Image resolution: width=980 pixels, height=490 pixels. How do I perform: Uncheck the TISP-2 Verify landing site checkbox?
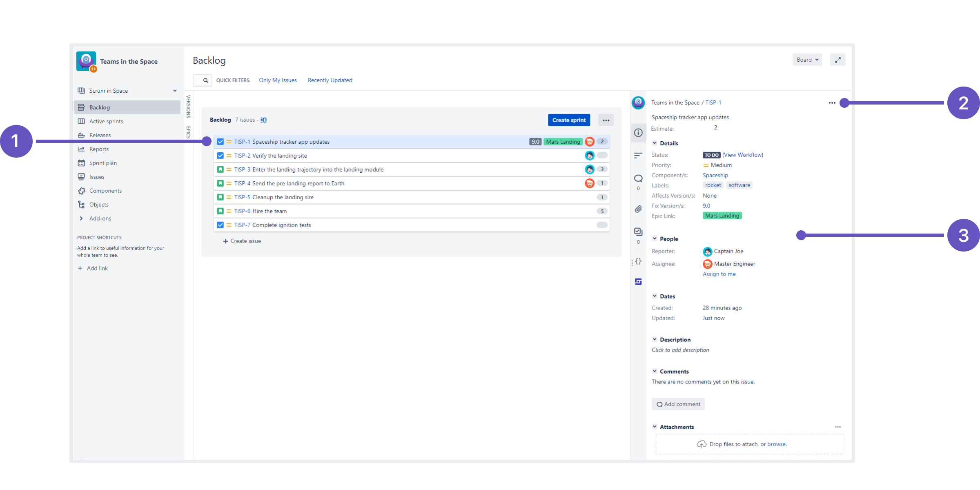(x=220, y=156)
